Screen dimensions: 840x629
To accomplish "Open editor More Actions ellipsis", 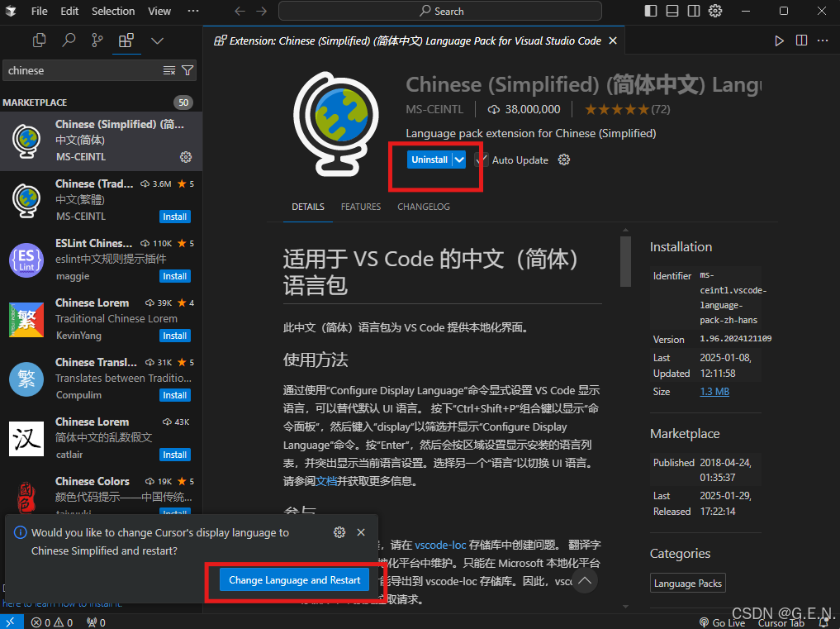I will point(823,41).
